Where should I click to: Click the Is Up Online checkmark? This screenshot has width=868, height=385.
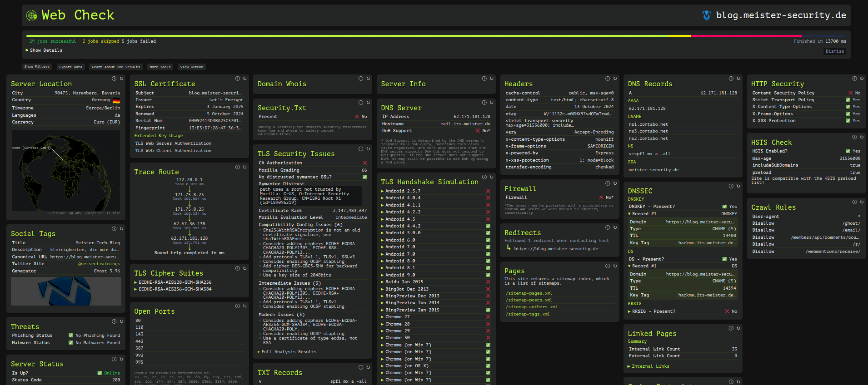point(100,373)
